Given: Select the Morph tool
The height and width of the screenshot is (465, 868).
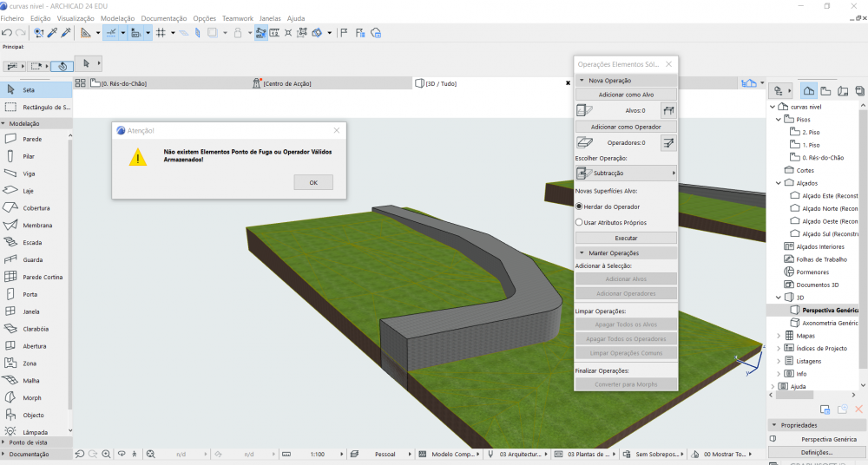Looking at the screenshot, I should (x=31, y=398).
